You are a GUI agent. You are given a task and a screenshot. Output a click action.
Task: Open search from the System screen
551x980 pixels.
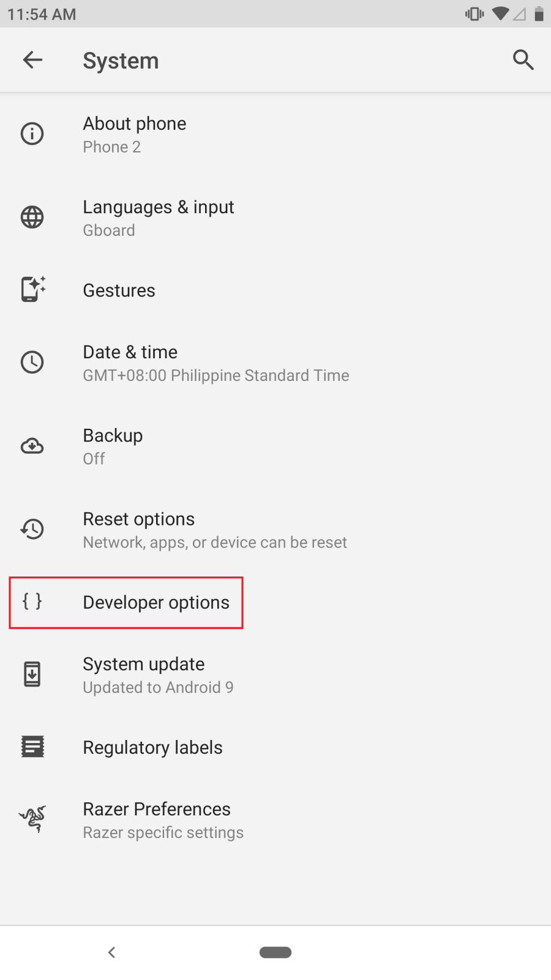pyautogui.click(x=523, y=60)
